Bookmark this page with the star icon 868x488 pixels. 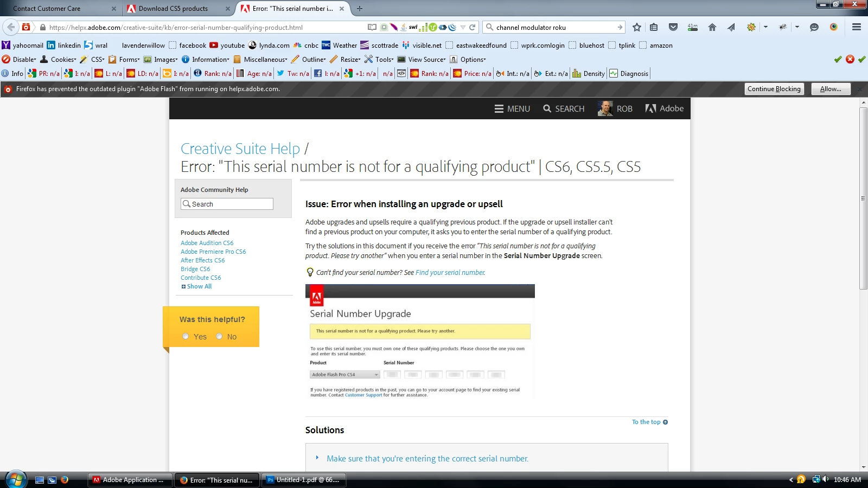coord(637,27)
